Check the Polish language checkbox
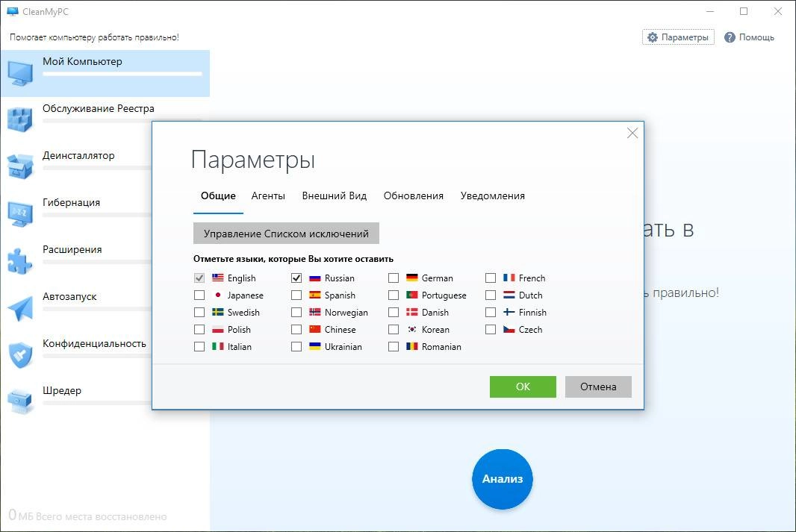The width and height of the screenshot is (796, 532). [199, 330]
